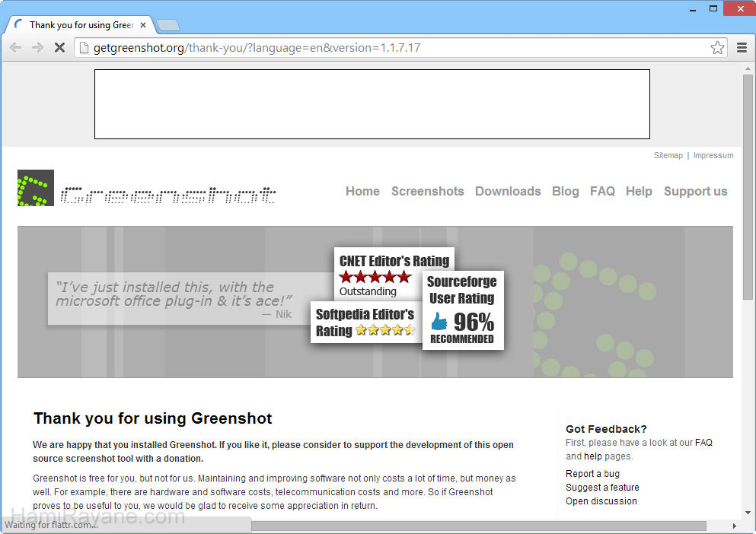Click the 'Waiting for flattr.com...' status text
This screenshot has width=756, height=534.
[x=52, y=525]
